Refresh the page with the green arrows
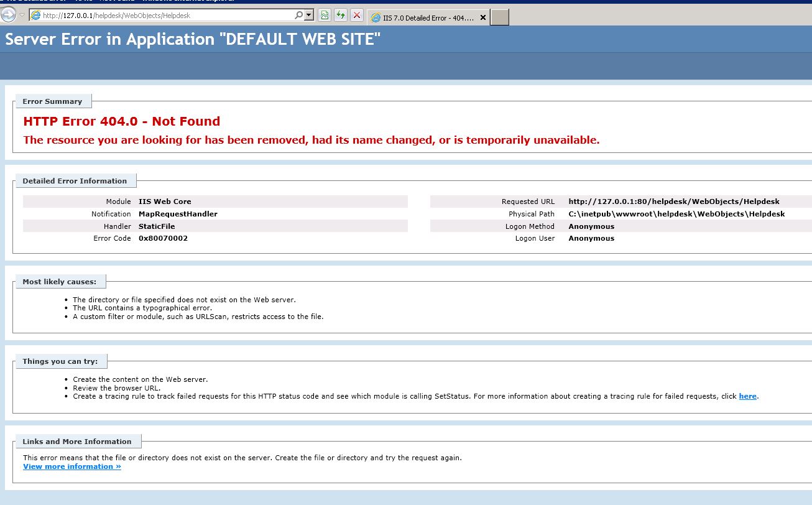 341,15
